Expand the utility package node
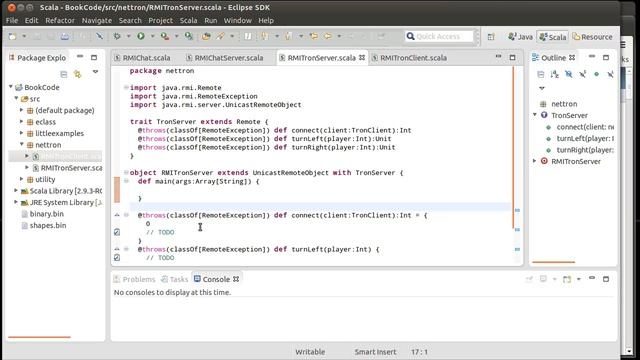This screenshot has height=360, width=640. pos(22,179)
